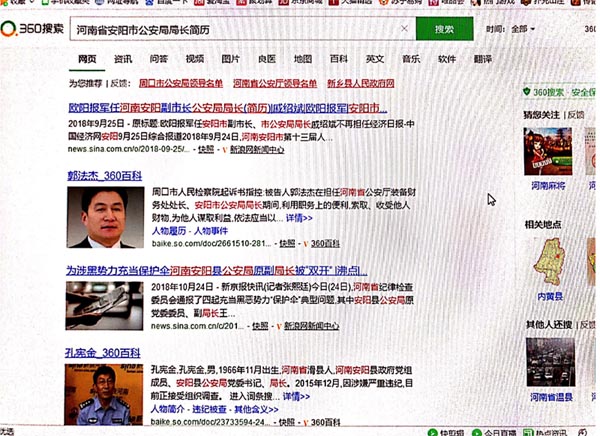Expand 其他含义>> under 孔宪金 result

coord(255,410)
